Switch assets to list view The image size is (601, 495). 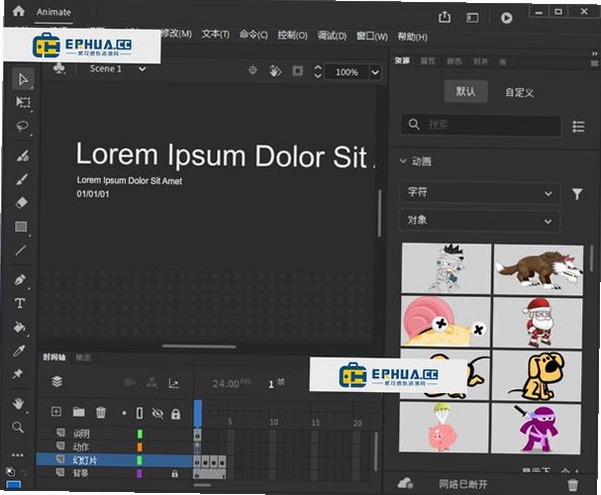click(x=578, y=127)
